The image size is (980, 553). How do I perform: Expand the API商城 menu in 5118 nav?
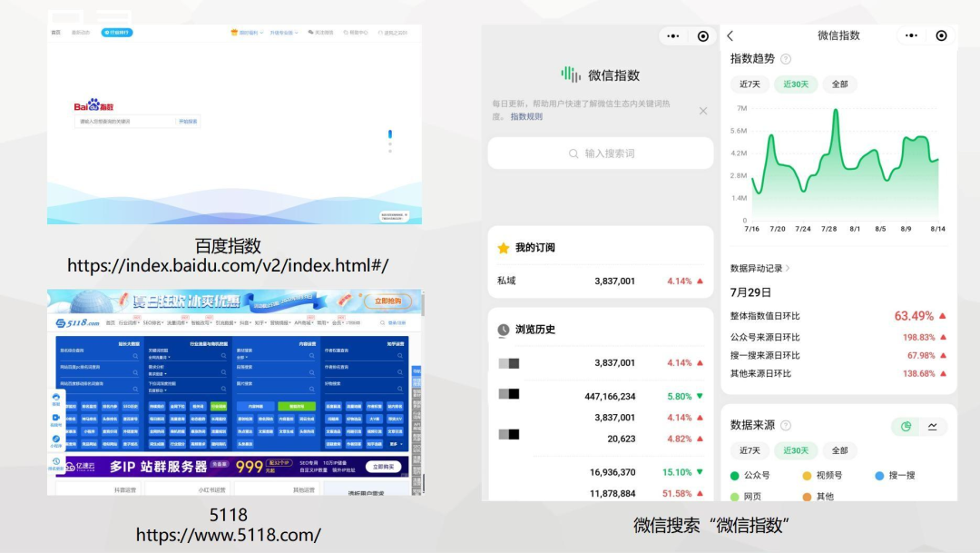[304, 322]
